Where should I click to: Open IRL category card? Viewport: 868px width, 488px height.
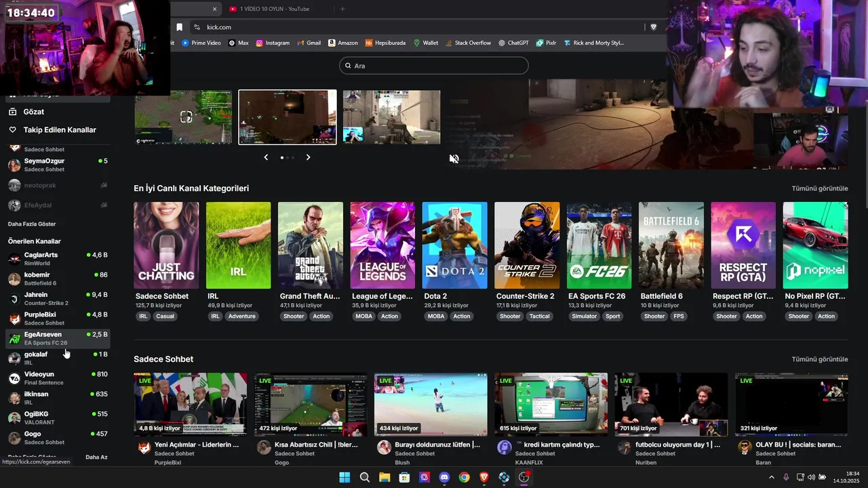coord(238,245)
